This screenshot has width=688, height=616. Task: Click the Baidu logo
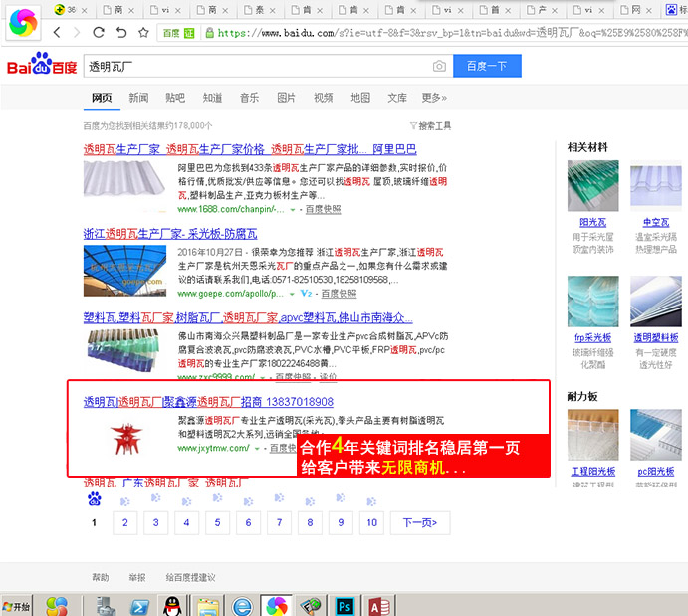pyautogui.click(x=42, y=64)
